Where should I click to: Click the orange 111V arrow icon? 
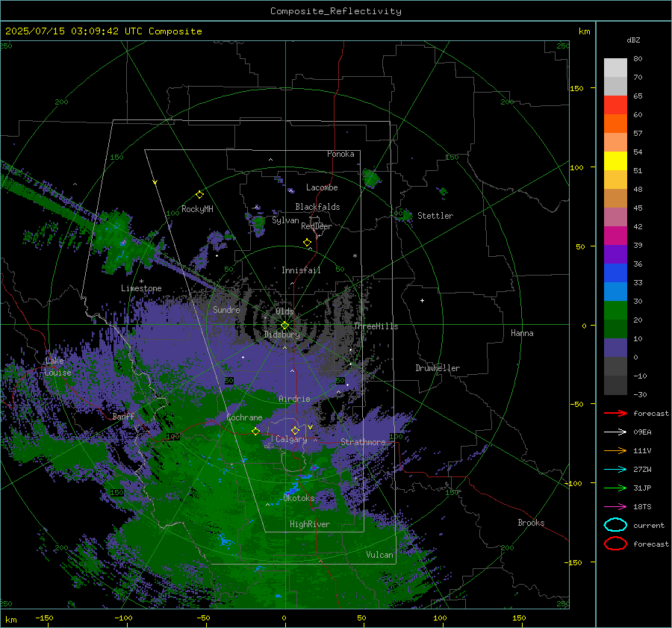click(x=615, y=450)
